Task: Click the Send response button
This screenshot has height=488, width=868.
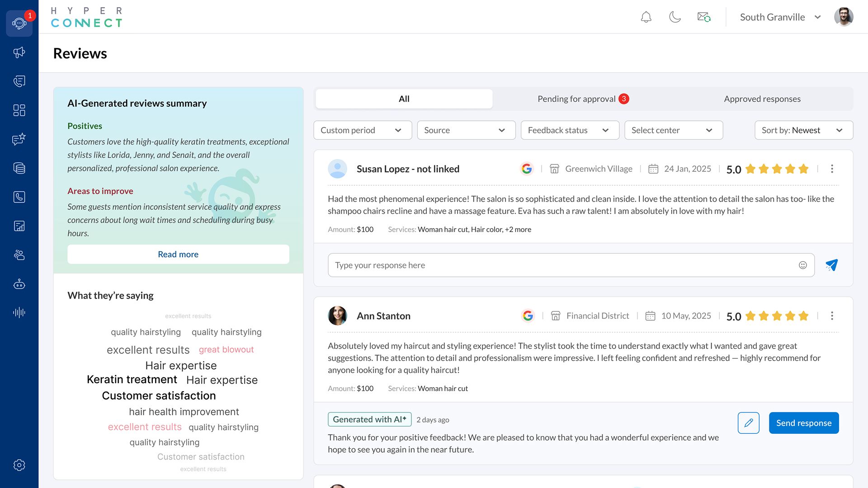Action: tap(803, 423)
